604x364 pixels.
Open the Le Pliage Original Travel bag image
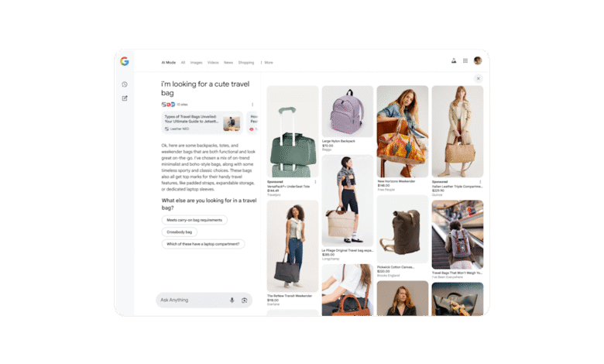tap(348, 201)
